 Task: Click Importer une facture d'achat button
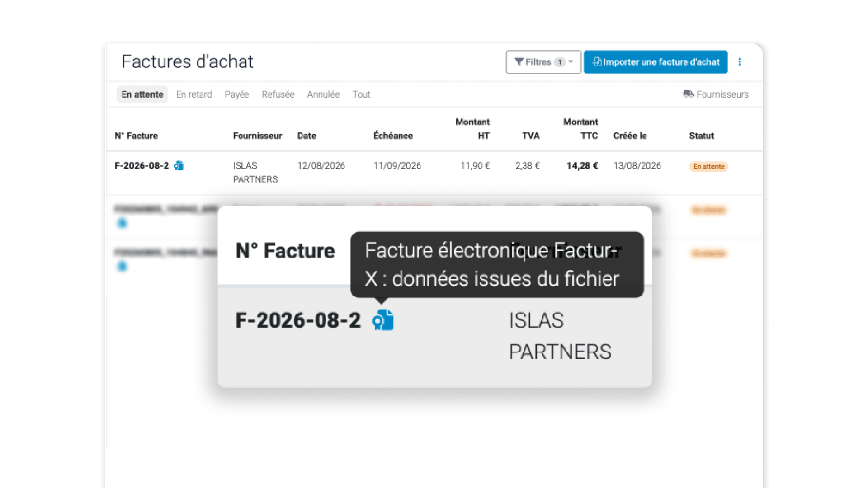click(x=656, y=62)
